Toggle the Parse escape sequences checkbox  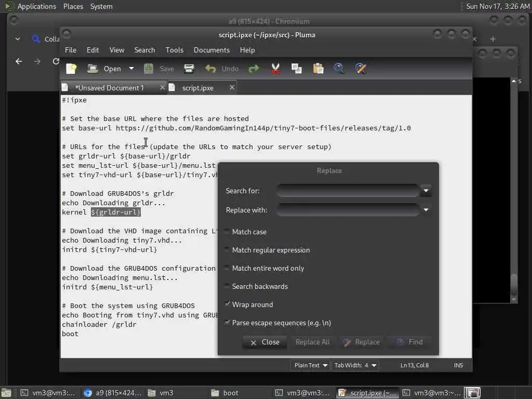click(227, 323)
